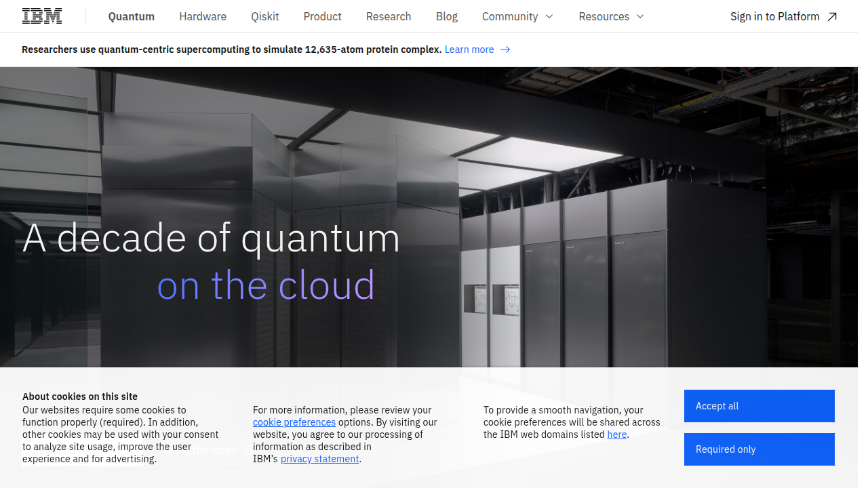Open IBM's privacy statement link
The image size is (868, 488).
click(x=320, y=459)
